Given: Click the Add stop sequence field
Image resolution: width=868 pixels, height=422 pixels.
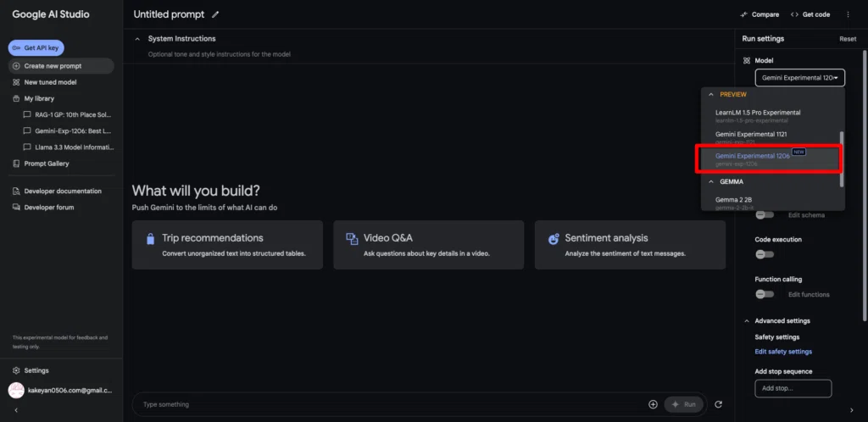Looking at the screenshot, I should pyautogui.click(x=793, y=388).
